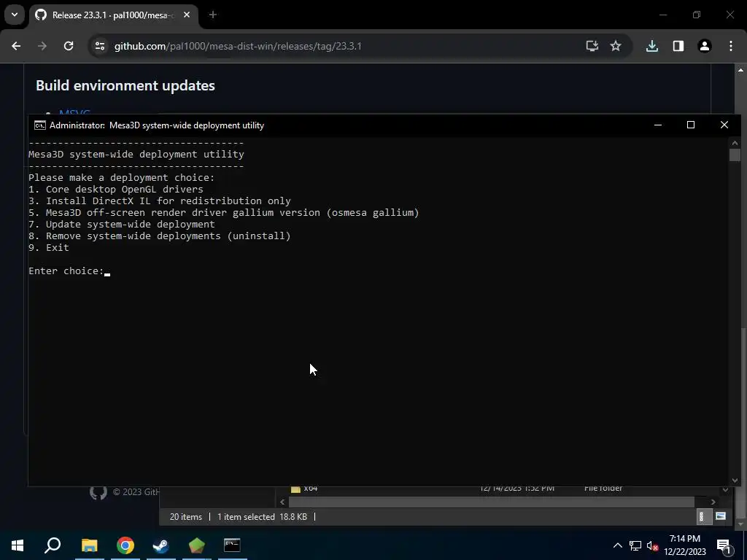Click command prompt icon in console title bar

point(40,125)
